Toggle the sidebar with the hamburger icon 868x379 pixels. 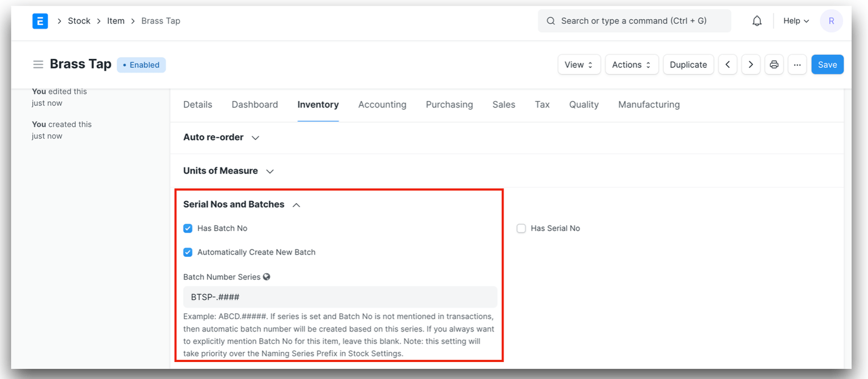38,64
